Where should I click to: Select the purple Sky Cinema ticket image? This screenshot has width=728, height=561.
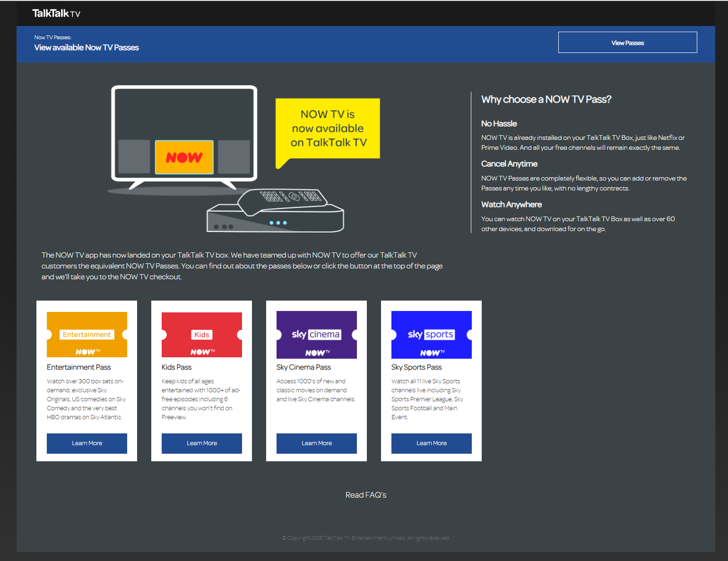(317, 335)
